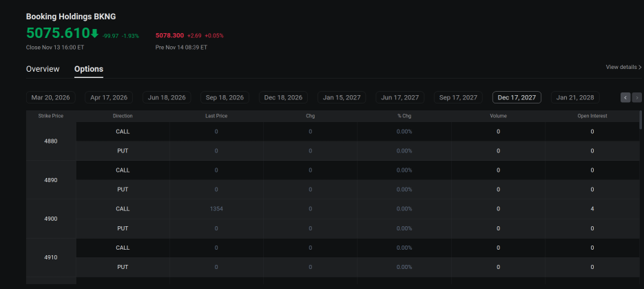
Task: Select Mar 20, 2026 expiration date
Action: point(51,98)
